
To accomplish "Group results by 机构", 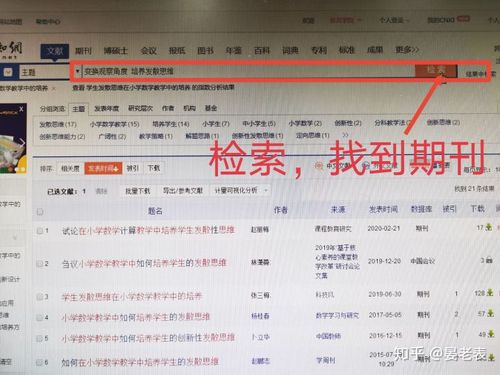I will (x=189, y=108).
